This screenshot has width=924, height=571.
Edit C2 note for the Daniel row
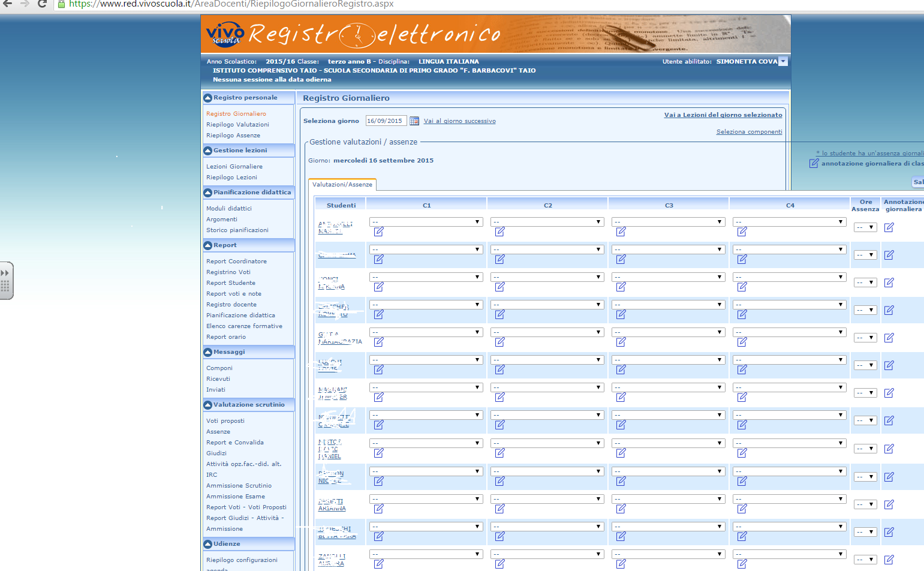500,453
